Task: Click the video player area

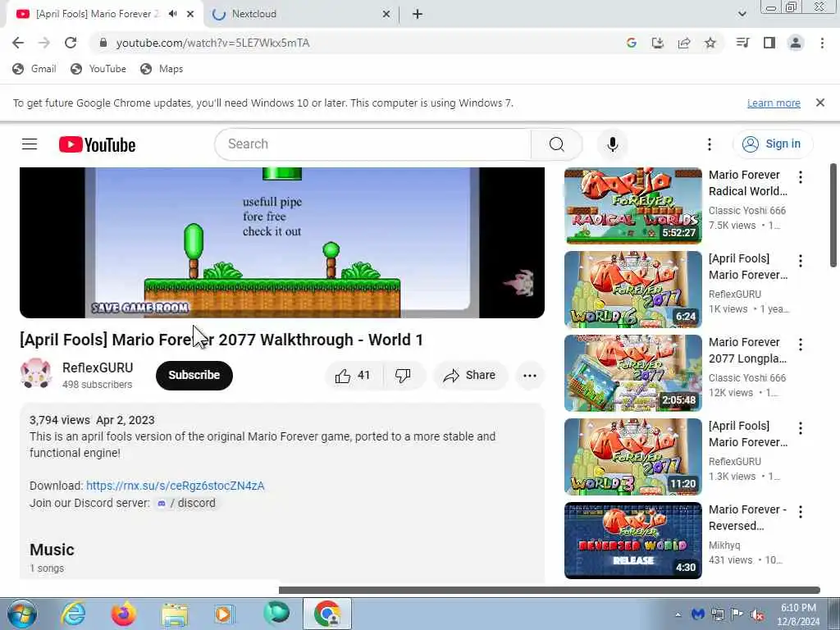Action: [282, 242]
